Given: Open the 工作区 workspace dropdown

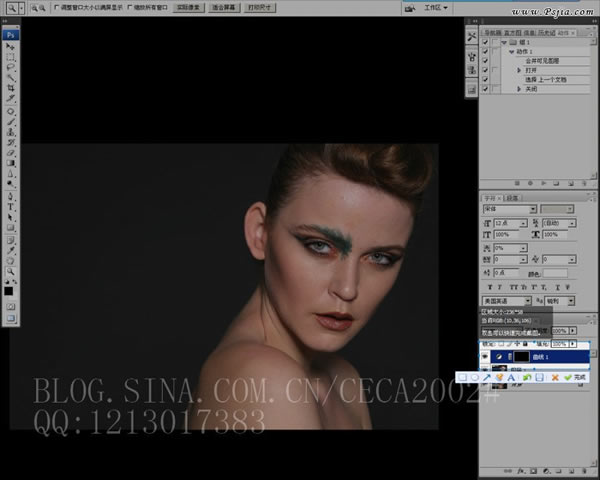Looking at the screenshot, I should [436, 8].
